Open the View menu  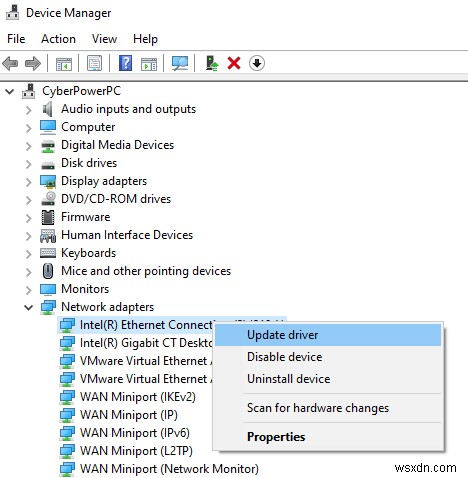pos(104,39)
